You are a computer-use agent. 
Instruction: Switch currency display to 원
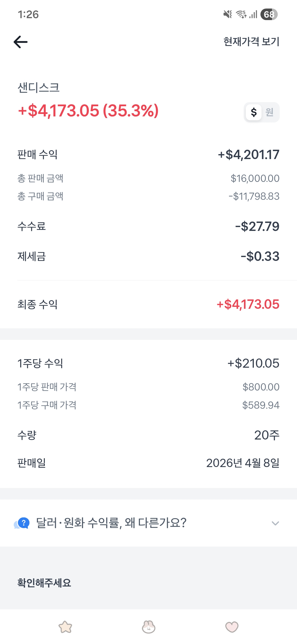tap(269, 112)
